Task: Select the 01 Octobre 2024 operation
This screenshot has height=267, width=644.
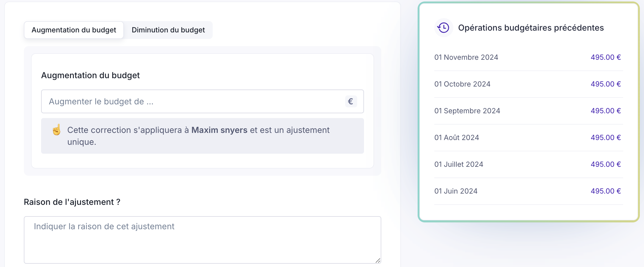Action: 462,84
